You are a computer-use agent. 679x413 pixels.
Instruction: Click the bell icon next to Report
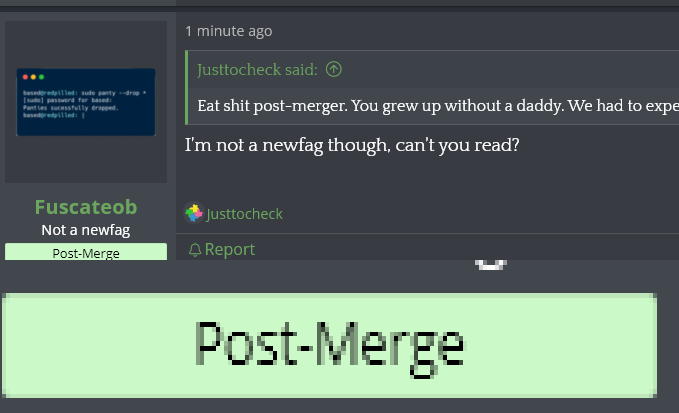[x=195, y=250]
